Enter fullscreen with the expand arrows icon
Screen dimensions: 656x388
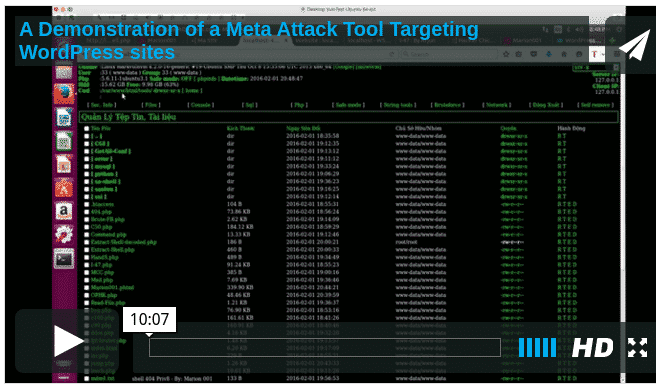637,347
